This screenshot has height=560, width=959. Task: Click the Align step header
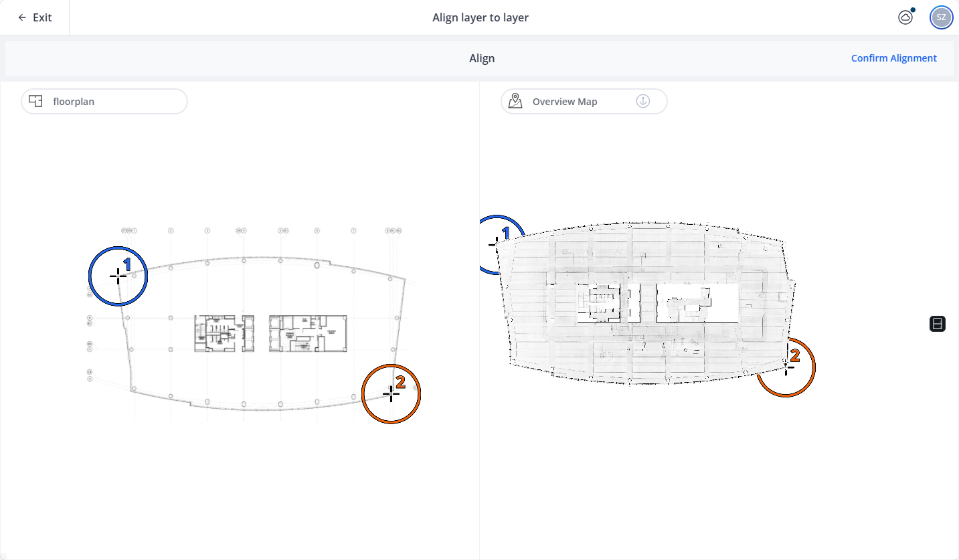click(481, 58)
